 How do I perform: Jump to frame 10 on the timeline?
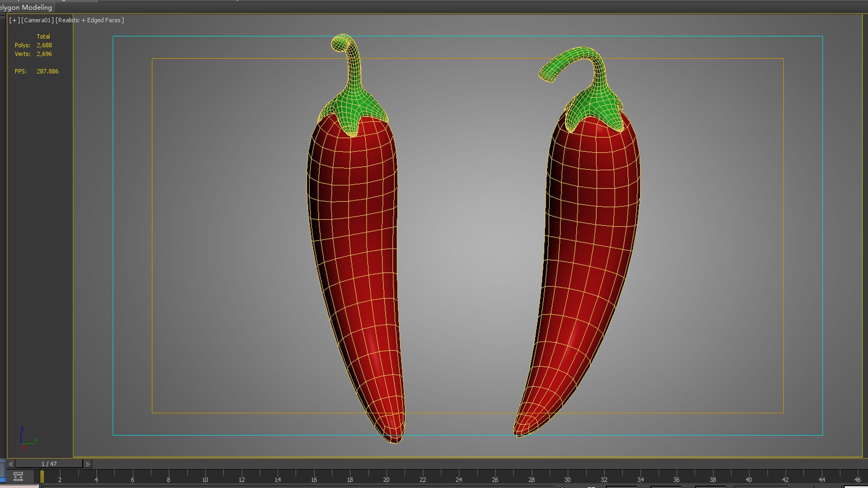coord(205,479)
